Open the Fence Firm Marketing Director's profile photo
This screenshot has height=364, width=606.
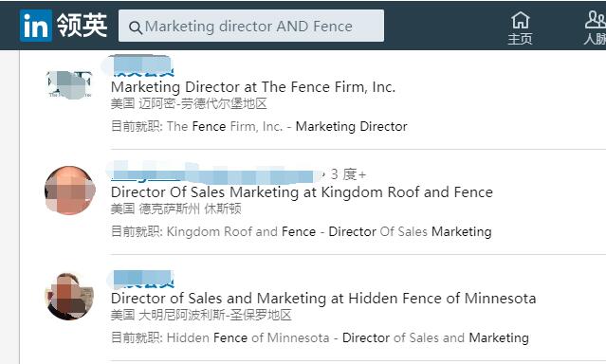[69, 85]
